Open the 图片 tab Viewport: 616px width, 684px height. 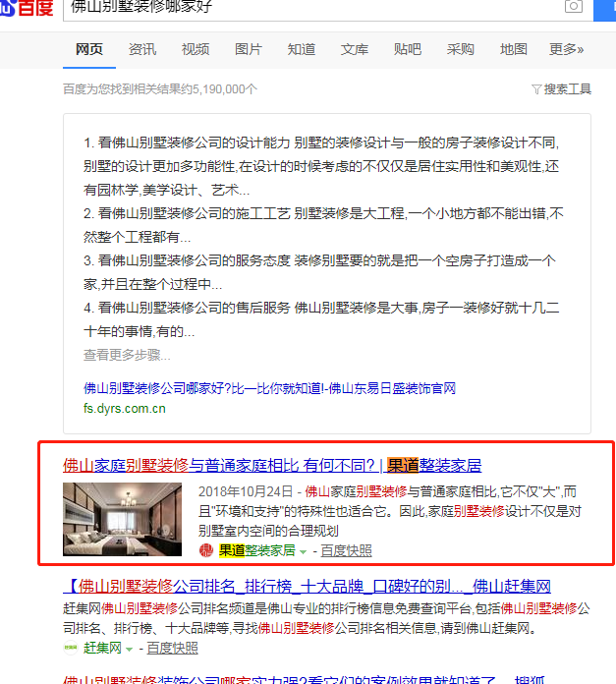(249, 49)
